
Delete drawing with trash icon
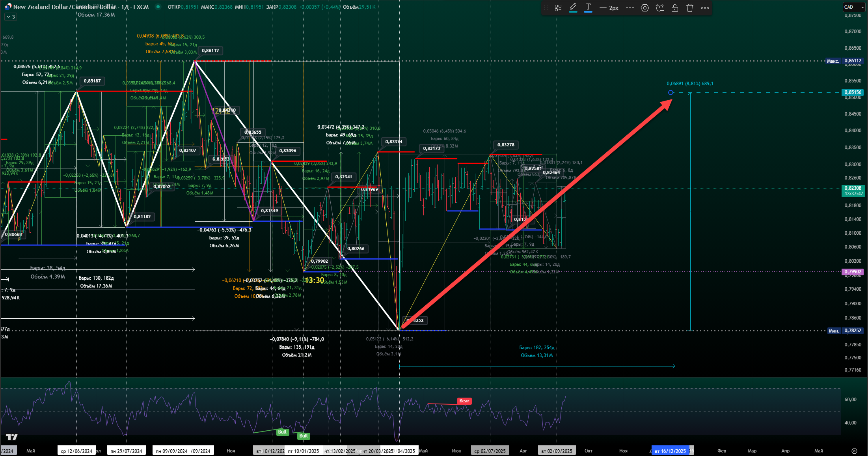point(690,8)
